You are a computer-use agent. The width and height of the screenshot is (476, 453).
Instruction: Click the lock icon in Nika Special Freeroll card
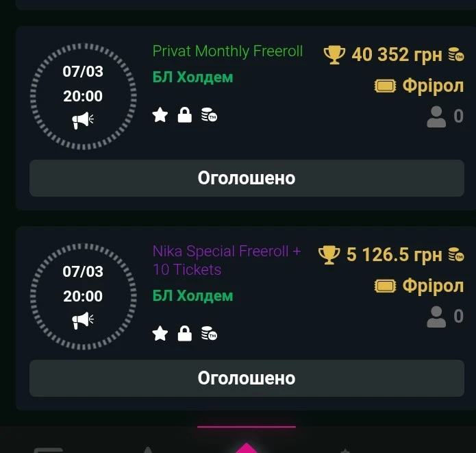pyautogui.click(x=184, y=334)
